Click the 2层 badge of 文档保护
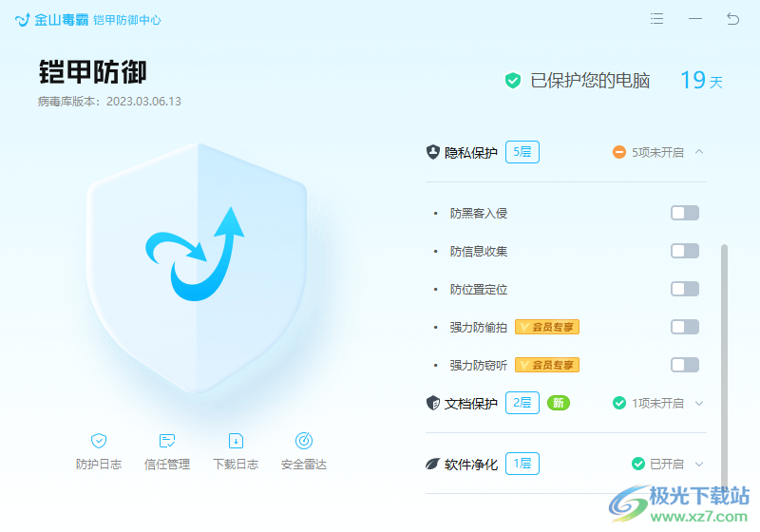 pos(522,403)
